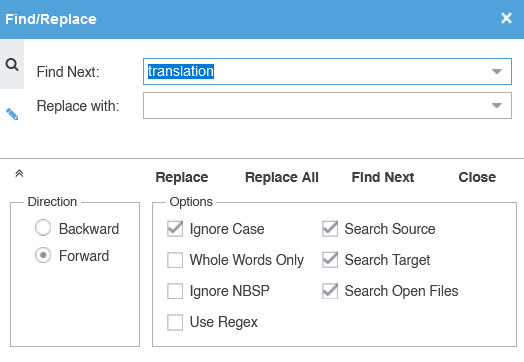524x362 pixels.
Task: Click the Close button
Action: pyautogui.click(x=477, y=177)
